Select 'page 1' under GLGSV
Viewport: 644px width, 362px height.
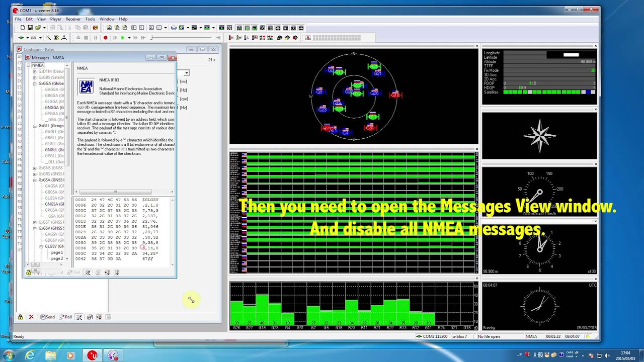click(57, 252)
